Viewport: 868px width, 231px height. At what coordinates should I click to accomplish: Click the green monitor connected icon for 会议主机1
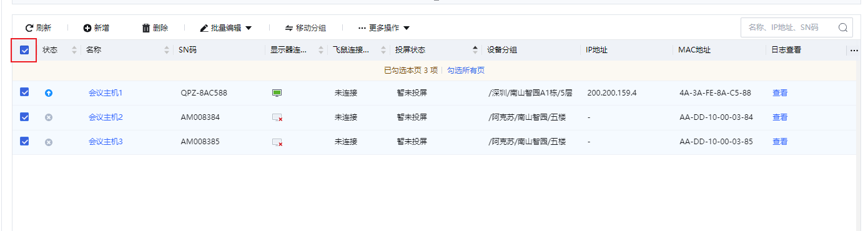point(277,93)
